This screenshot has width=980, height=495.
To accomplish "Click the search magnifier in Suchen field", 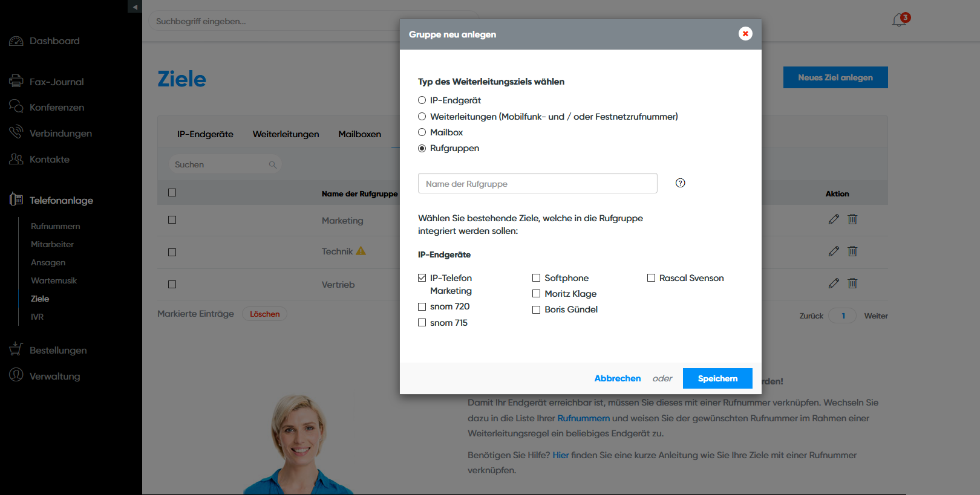I will pos(273,165).
